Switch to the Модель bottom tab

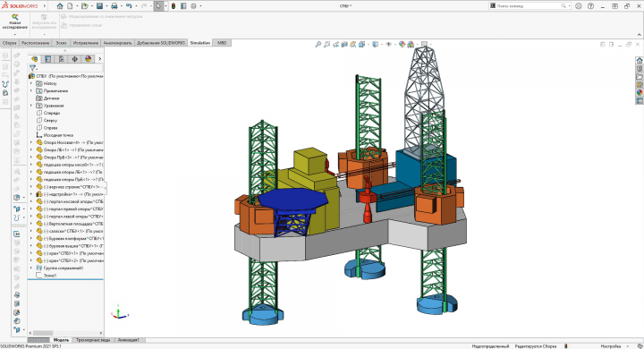pos(61,340)
